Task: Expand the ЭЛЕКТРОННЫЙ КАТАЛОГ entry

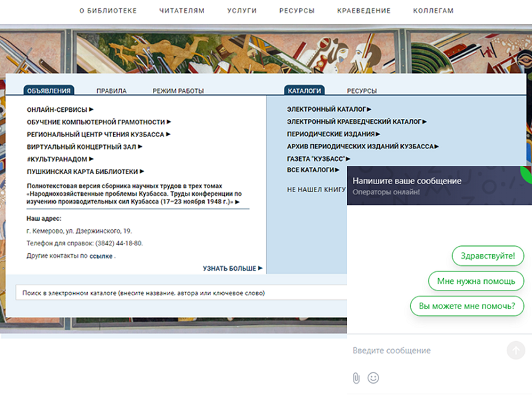Action: pyautogui.click(x=329, y=109)
